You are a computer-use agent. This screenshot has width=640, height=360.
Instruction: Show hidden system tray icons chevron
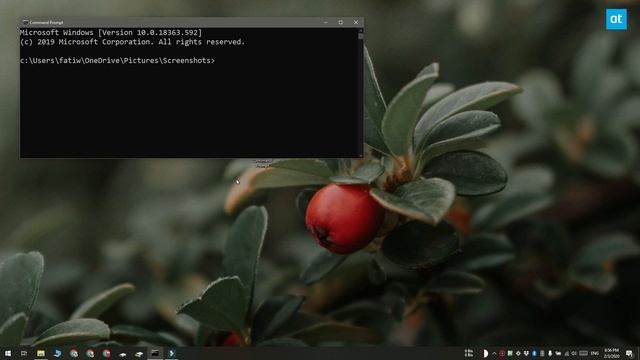pyautogui.click(x=494, y=353)
